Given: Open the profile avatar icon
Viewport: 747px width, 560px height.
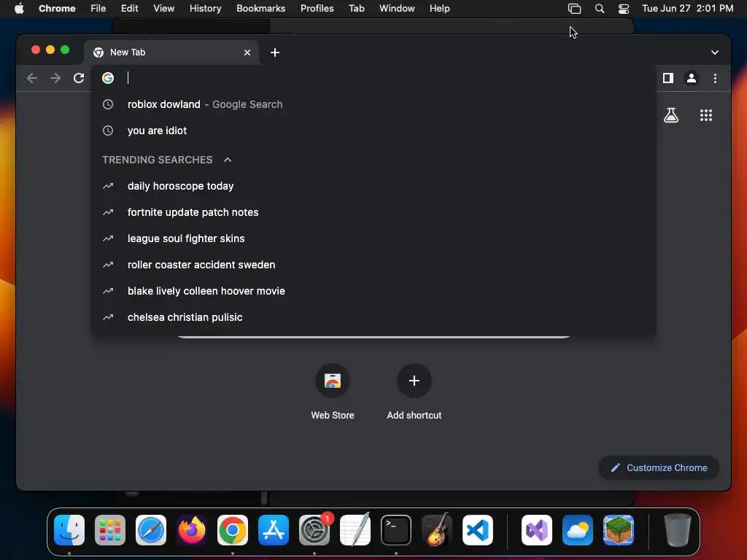Looking at the screenshot, I should click(692, 78).
